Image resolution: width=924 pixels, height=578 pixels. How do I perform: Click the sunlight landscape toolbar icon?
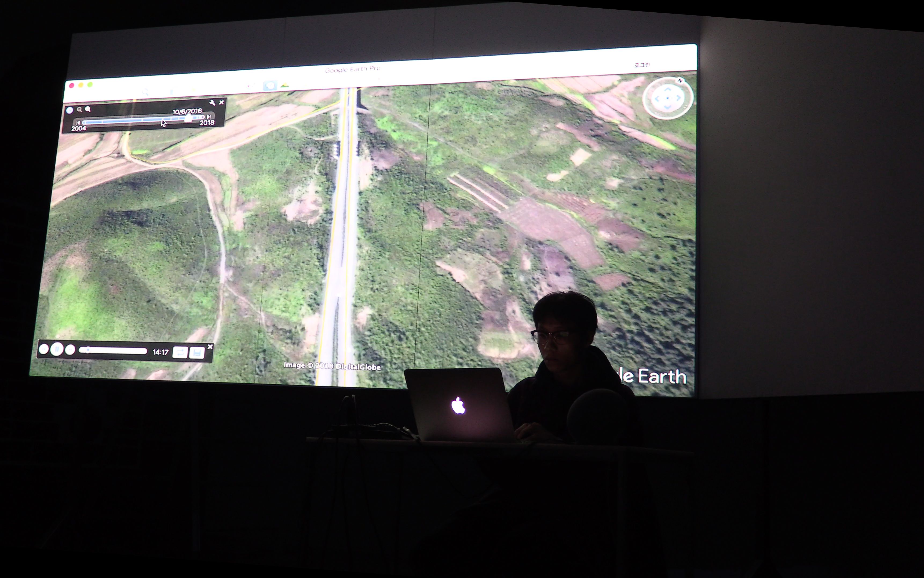[x=284, y=85]
